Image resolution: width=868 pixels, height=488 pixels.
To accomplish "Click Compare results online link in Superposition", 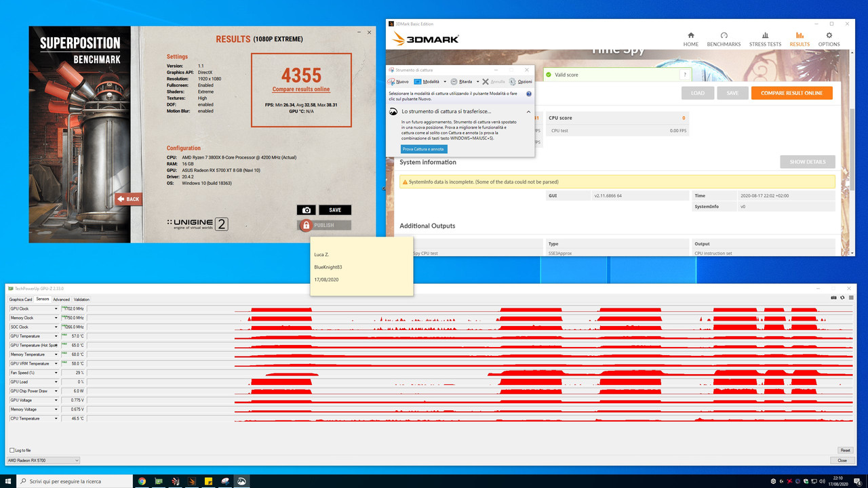I will pyautogui.click(x=301, y=89).
